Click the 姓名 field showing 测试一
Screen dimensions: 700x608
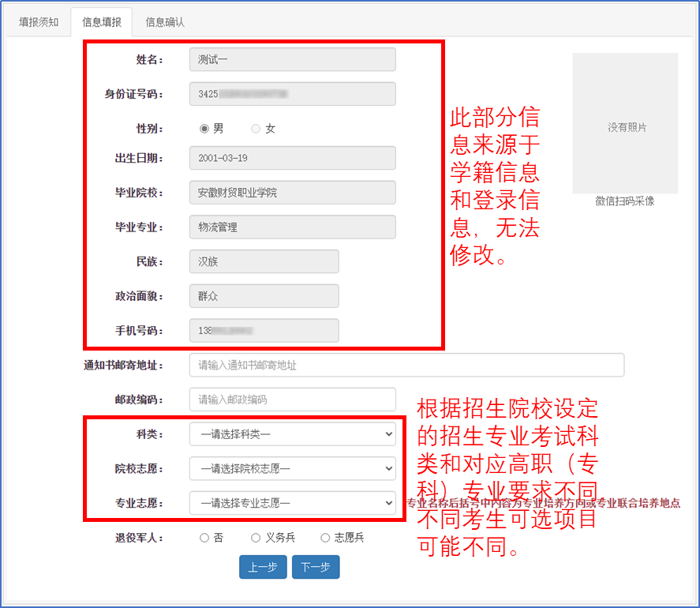coord(292,59)
